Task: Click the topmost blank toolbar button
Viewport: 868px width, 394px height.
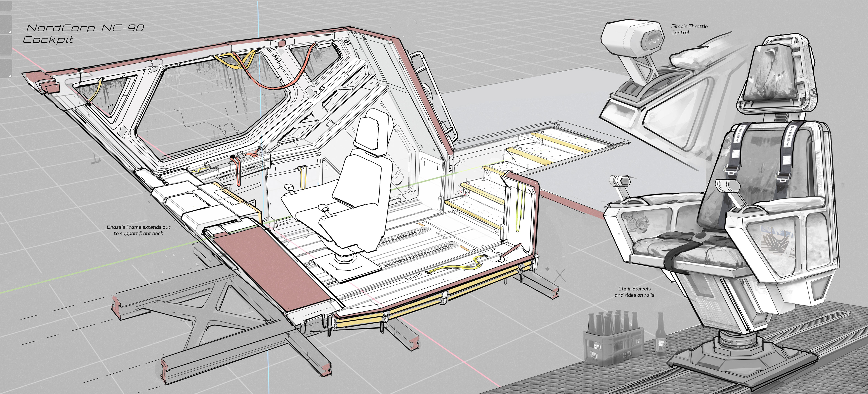Action: click(5, 5)
